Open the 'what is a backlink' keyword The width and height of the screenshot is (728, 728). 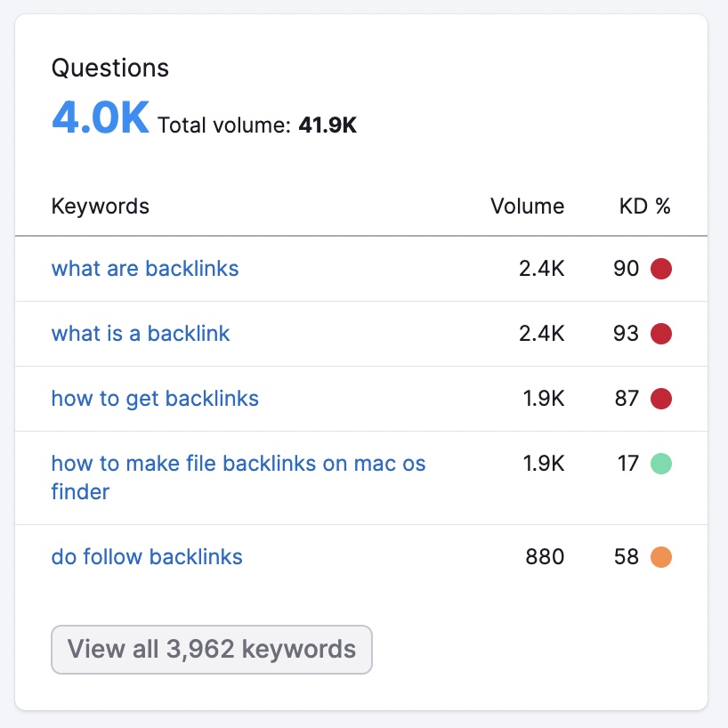141,334
